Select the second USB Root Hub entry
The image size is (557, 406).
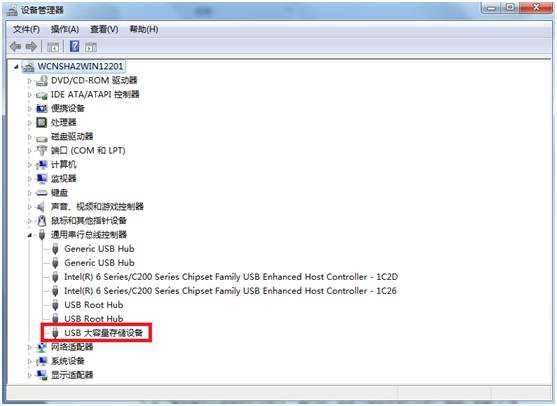pos(94,319)
